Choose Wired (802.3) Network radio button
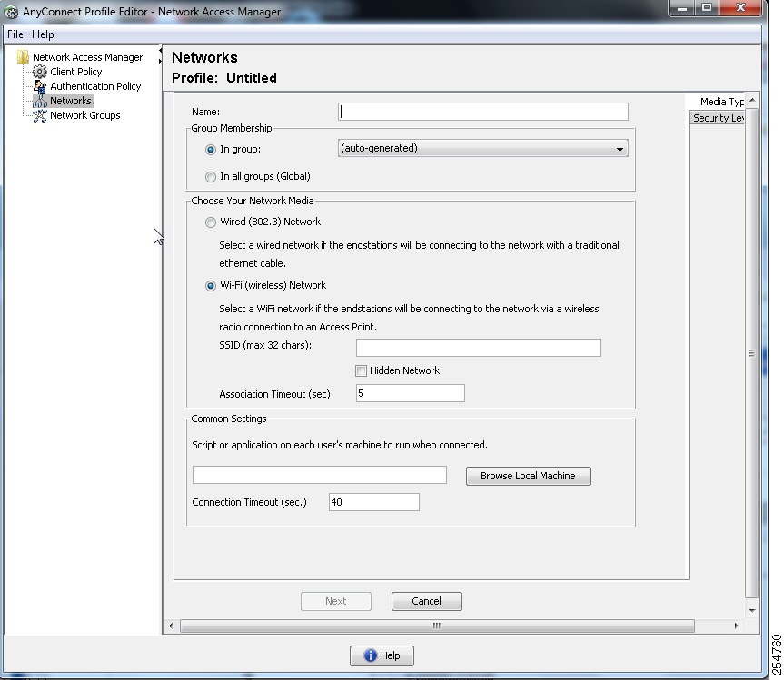Image resolution: width=784 pixels, height=680 pixels. coord(211,222)
